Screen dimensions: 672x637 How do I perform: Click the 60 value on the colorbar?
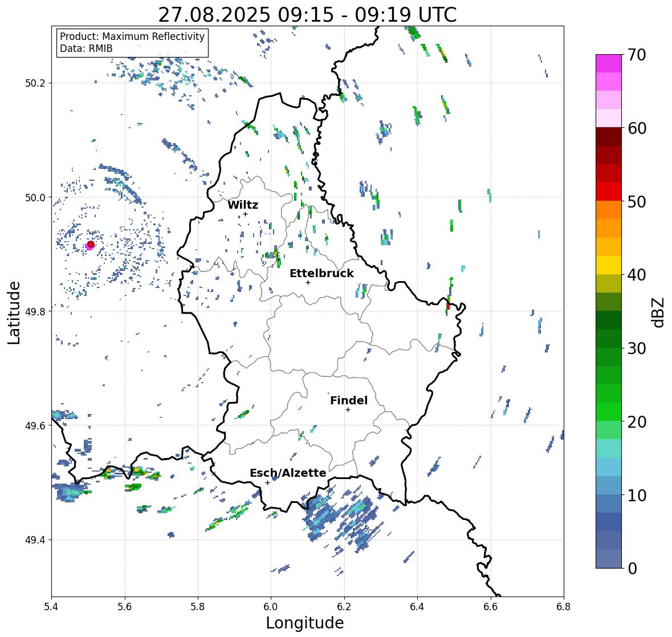pos(637,128)
